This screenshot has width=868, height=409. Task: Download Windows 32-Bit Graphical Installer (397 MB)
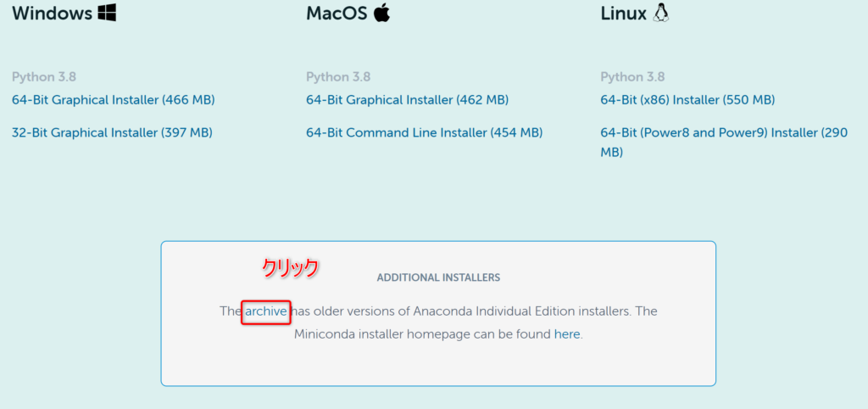pyautogui.click(x=113, y=133)
